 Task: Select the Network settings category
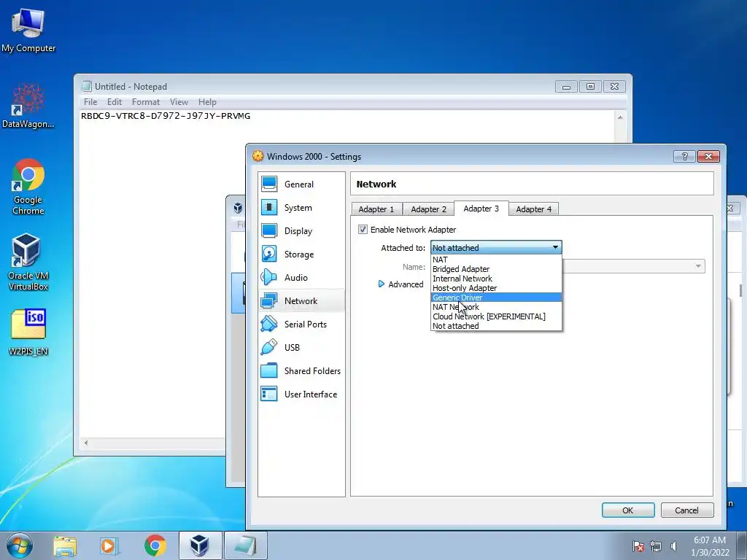[301, 301]
